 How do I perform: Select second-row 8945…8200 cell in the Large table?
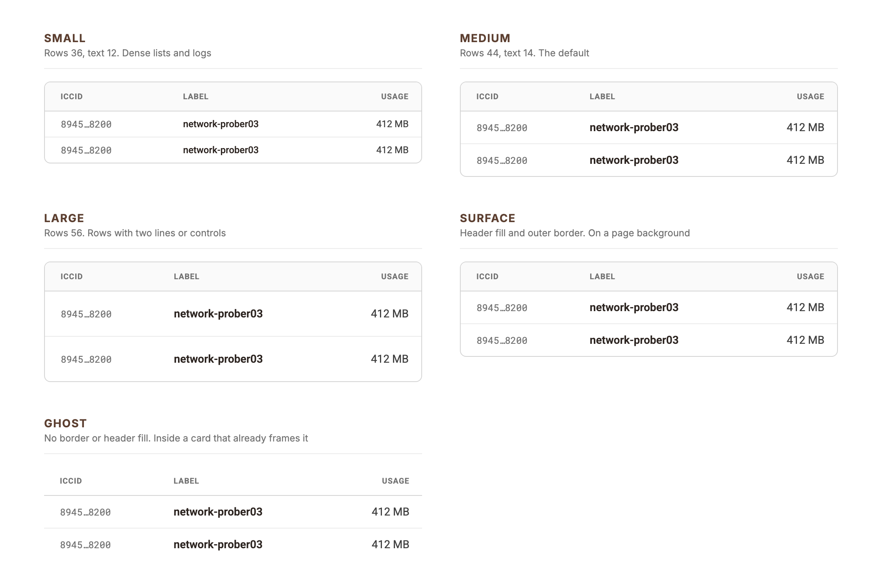(86, 360)
